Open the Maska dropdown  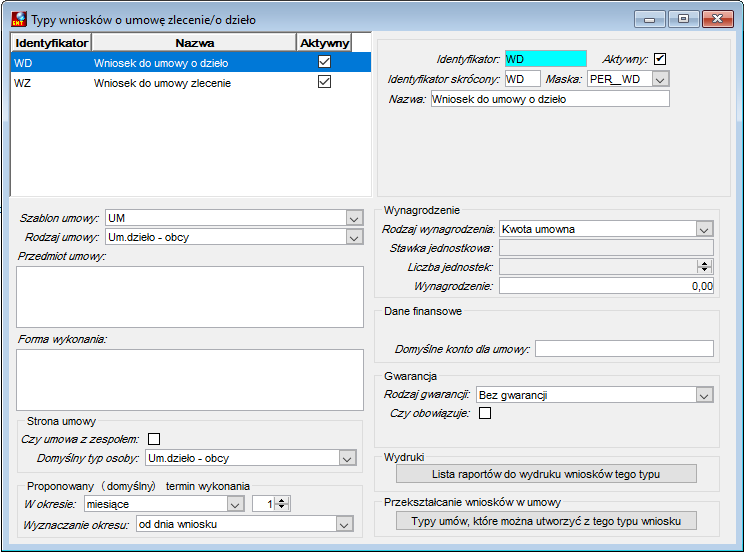click(x=660, y=79)
